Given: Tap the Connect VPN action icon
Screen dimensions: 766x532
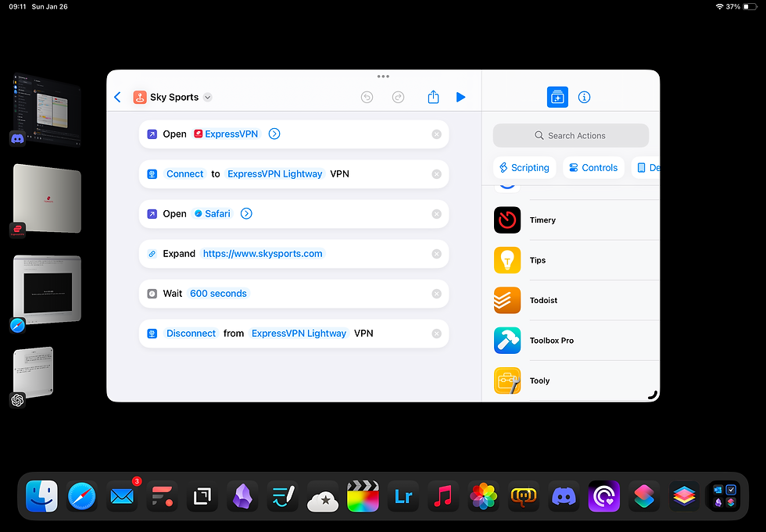Looking at the screenshot, I should point(152,173).
